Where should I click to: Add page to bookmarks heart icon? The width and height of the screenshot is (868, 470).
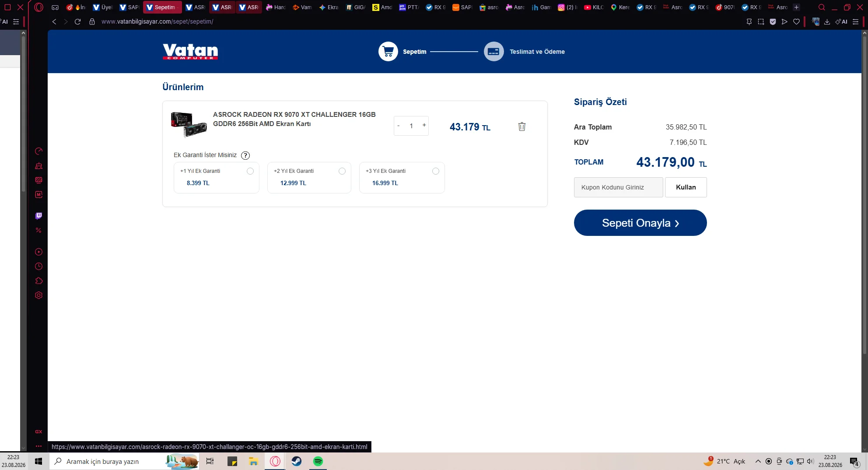(x=796, y=21)
